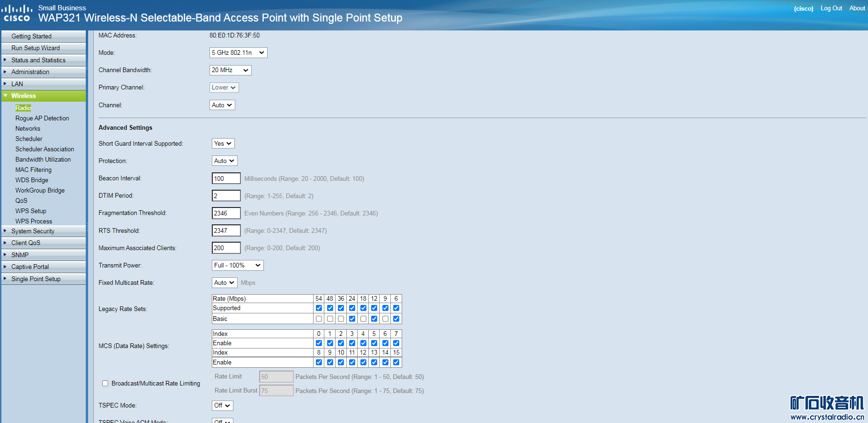
Task: Open the Channel Auto dropdown
Action: pos(222,105)
